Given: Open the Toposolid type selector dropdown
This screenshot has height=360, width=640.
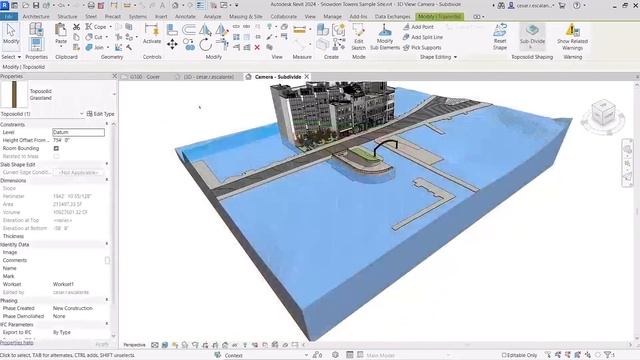Looking at the screenshot, I should point(114,94).
